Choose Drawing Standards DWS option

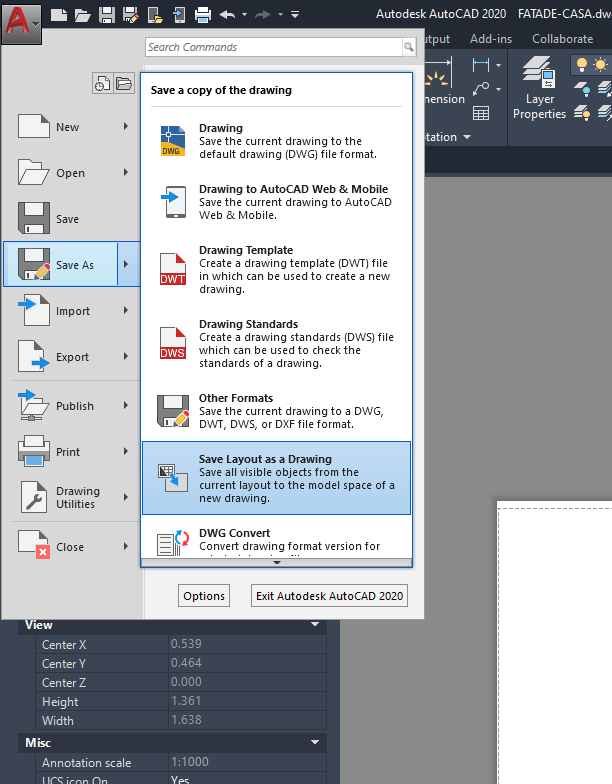pos(276,344)
